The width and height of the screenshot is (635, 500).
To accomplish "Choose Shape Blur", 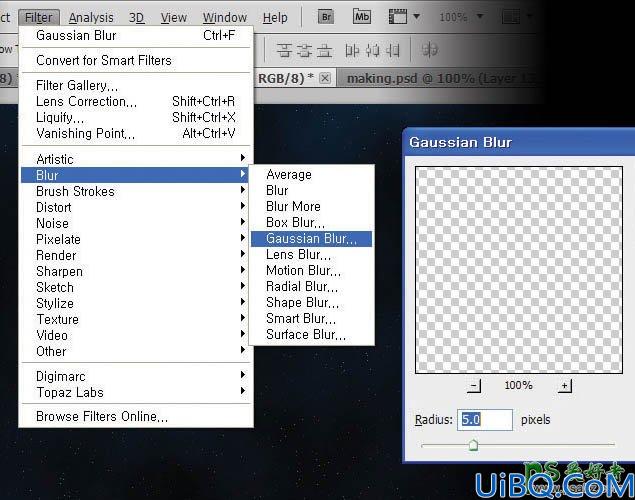I will tap(311, 302).
